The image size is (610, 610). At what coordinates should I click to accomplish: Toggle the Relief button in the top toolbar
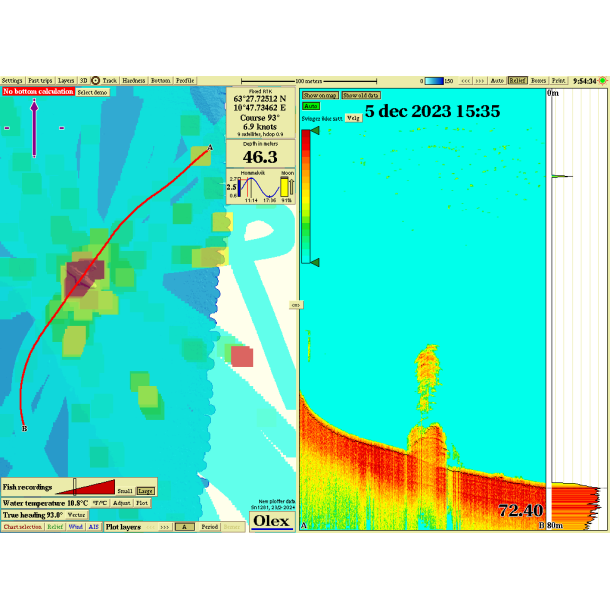click(x=517, y=80)
